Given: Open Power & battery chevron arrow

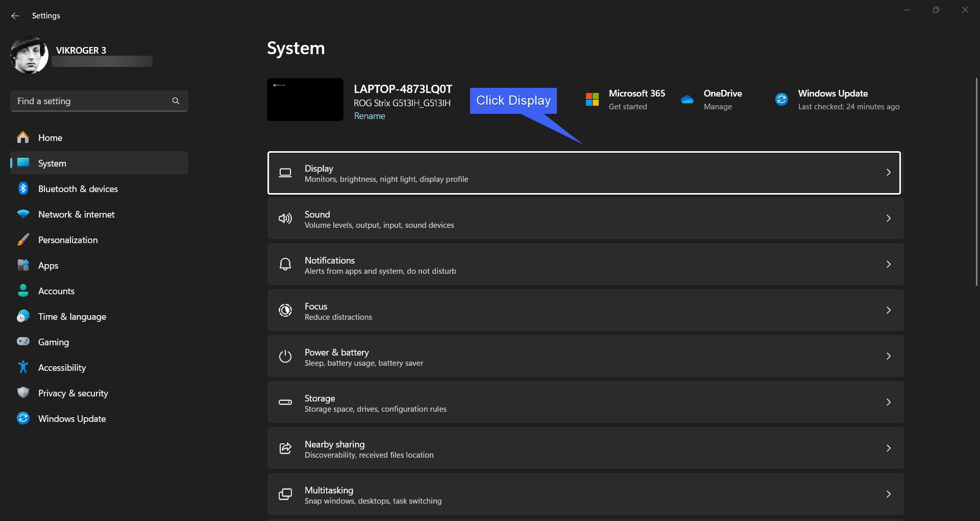Looking at the screenshot, I should 888,357.
